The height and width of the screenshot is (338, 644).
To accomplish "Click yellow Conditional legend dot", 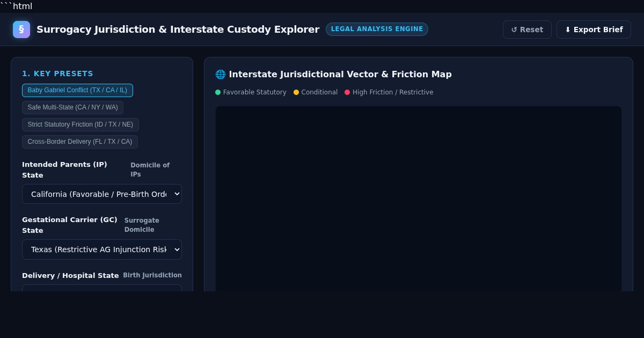I will coord(296,92).
